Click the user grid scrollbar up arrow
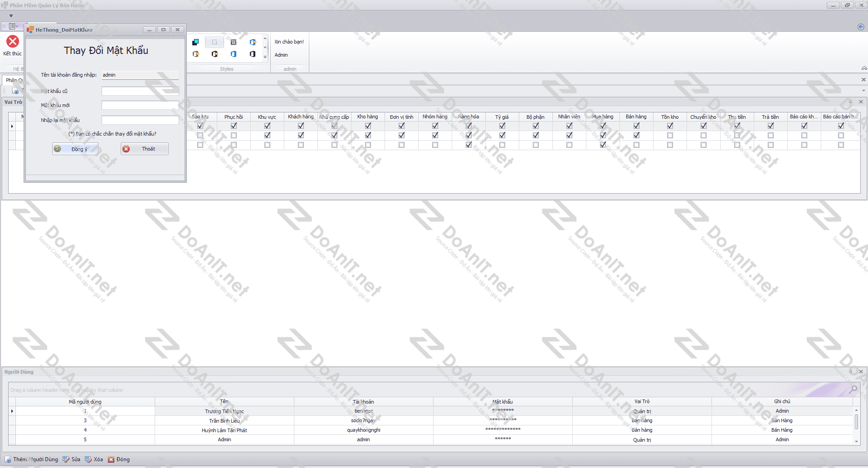Image resolution: width=868 pixels, height=468 pixels. tap(856, 410)
